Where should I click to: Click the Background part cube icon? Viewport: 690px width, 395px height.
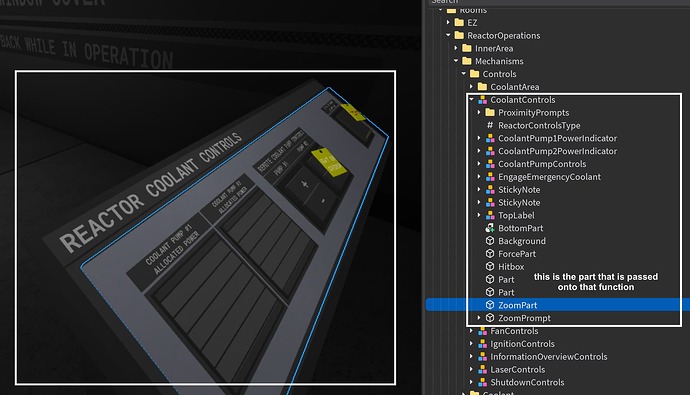click(490, 241)
